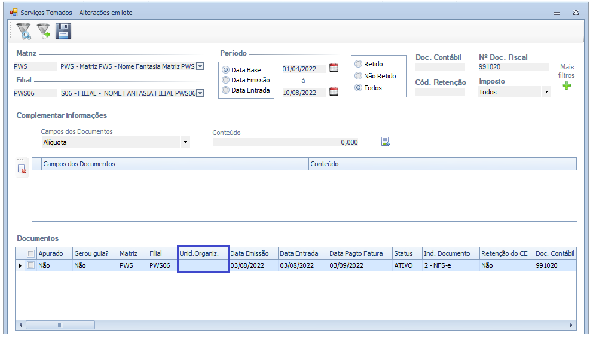Click the remove row icon beside grid
The height and width of the screenshot is (364, 590).
coord(22,169)
